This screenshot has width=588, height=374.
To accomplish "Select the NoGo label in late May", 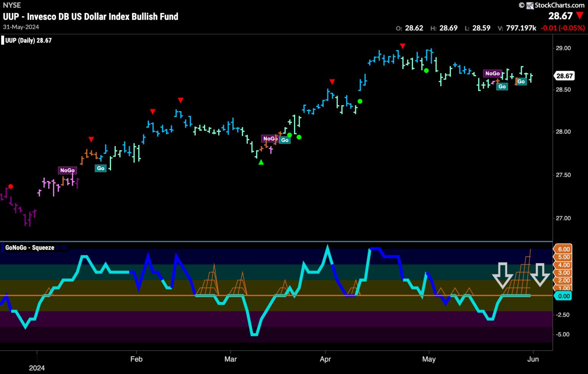I will click(492, 74).
